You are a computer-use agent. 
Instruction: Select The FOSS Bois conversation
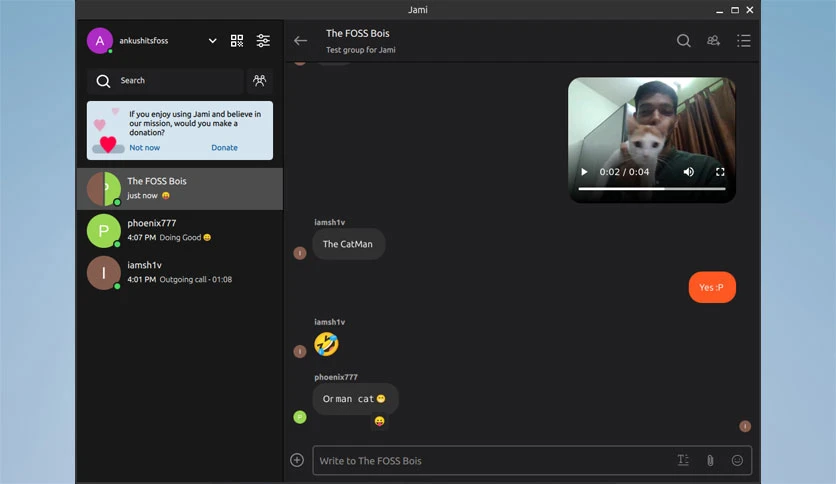[x=180, y=189]
